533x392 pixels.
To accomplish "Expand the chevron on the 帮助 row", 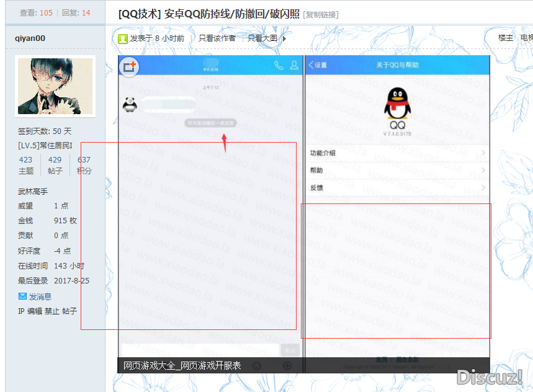I will tap(483, 170).
